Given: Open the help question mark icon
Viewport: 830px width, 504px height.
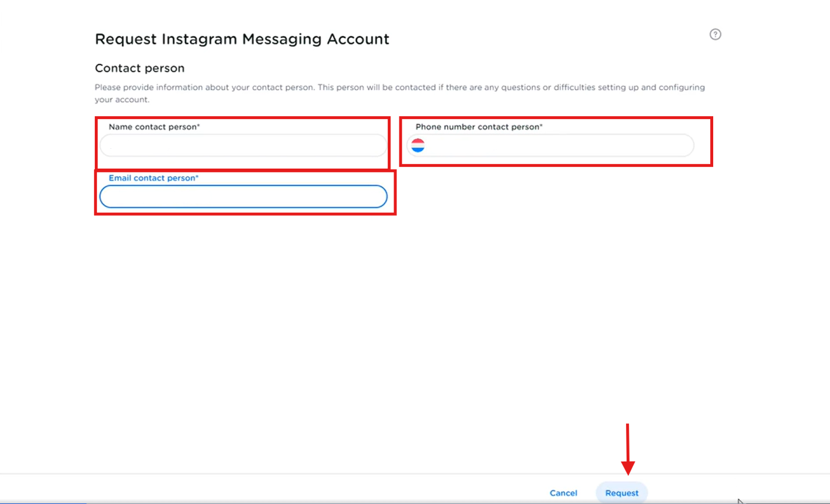Looking at the screenshot, I should coord(715,34).
